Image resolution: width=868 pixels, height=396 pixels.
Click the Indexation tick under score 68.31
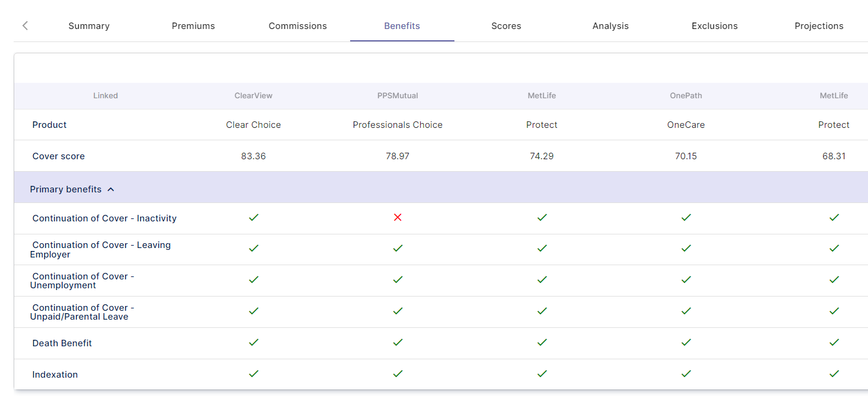834,374
